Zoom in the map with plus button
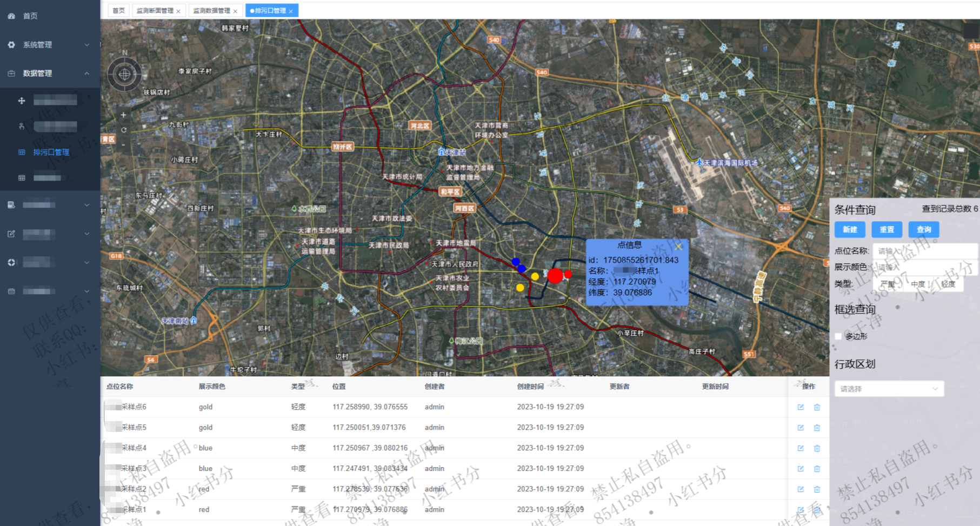Screen dimensions: 980x526 (x=123, y=115)
